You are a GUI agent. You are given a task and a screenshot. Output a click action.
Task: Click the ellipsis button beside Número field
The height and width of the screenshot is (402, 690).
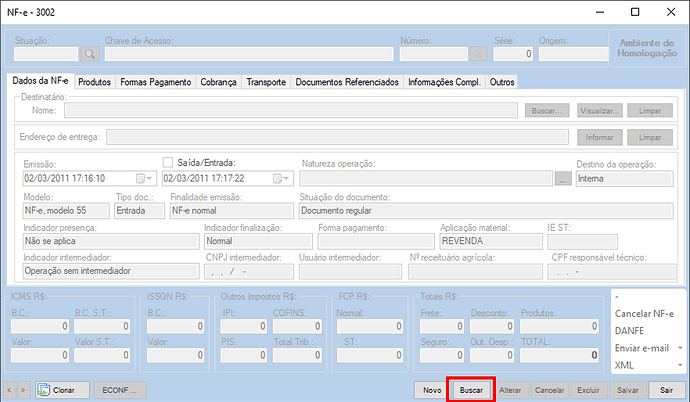coord(478,54)
